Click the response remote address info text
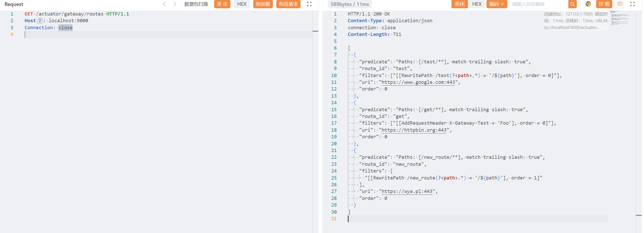Screen dimensions: 644x233 (x=576, y=21)
